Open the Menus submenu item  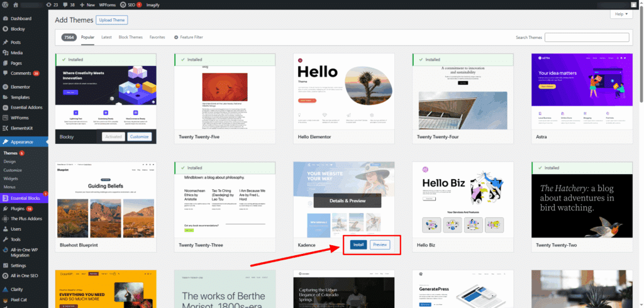coord(9,187)
